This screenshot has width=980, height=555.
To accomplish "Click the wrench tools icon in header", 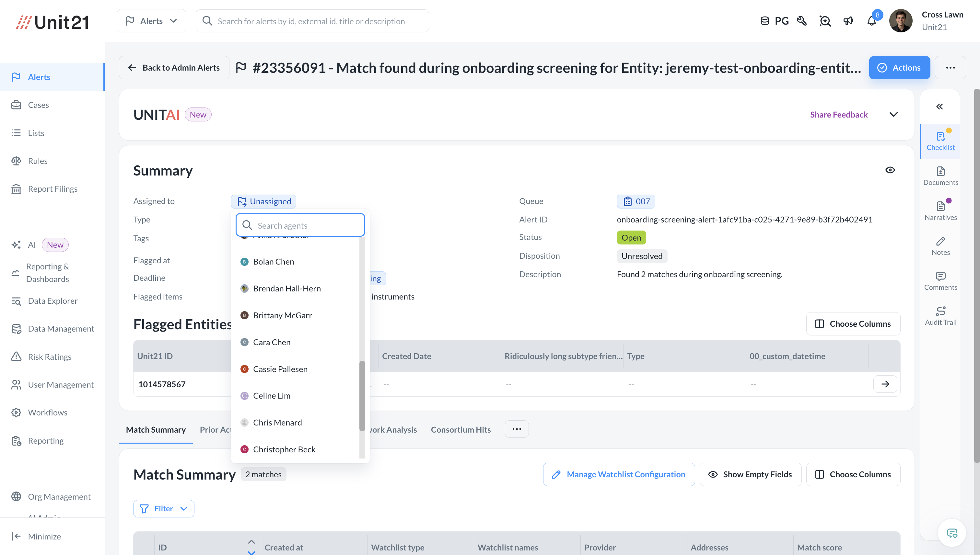I will click(x=801, y=21).
